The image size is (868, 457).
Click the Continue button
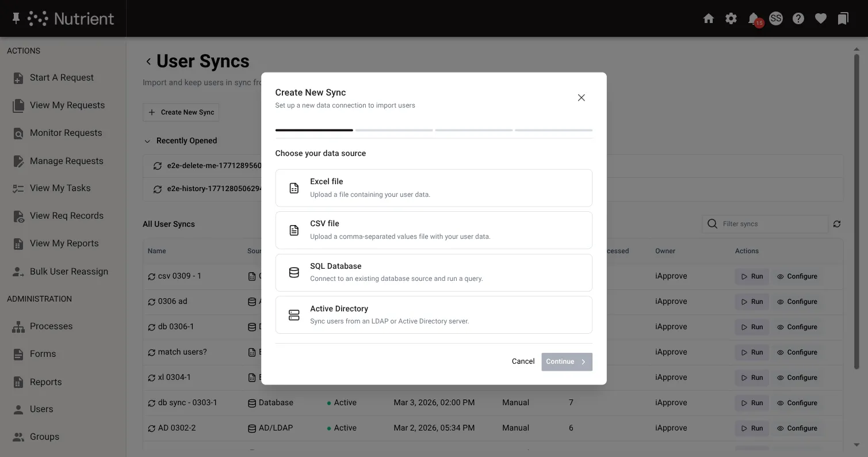(567, 361)
